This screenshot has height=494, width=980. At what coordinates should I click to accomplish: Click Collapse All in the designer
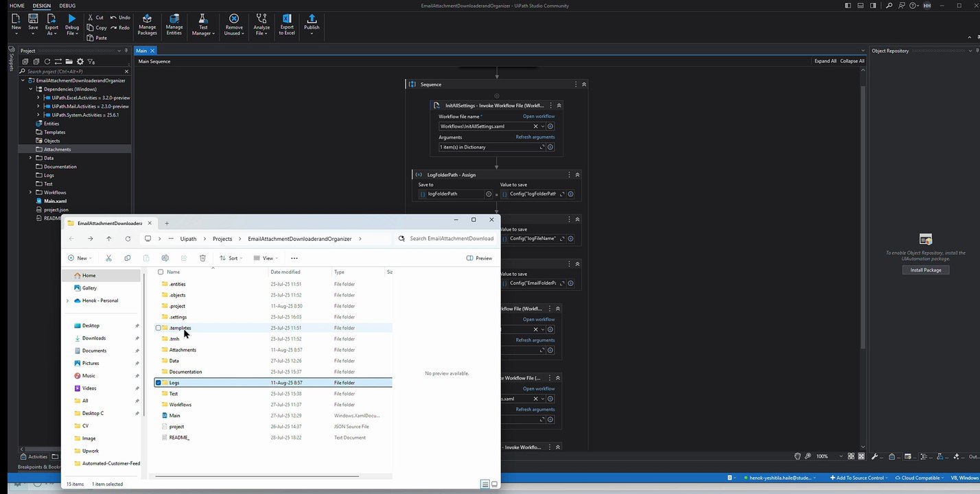pos(852,61)
